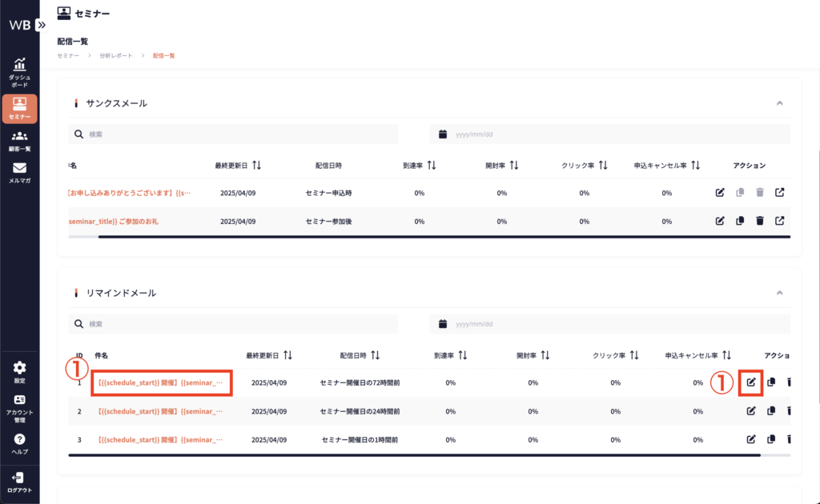Open first reminder mail subject link

(161, 383)
